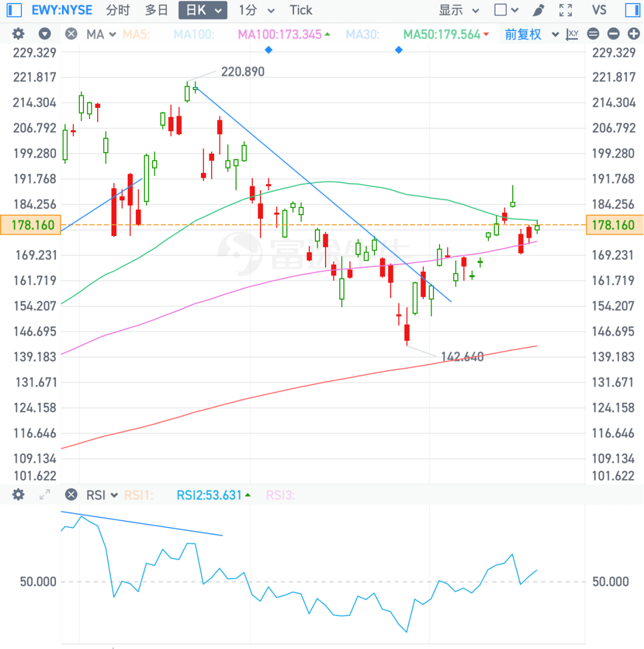Open the layout square dropdown

pyautogui.click(x=506, y=10)
